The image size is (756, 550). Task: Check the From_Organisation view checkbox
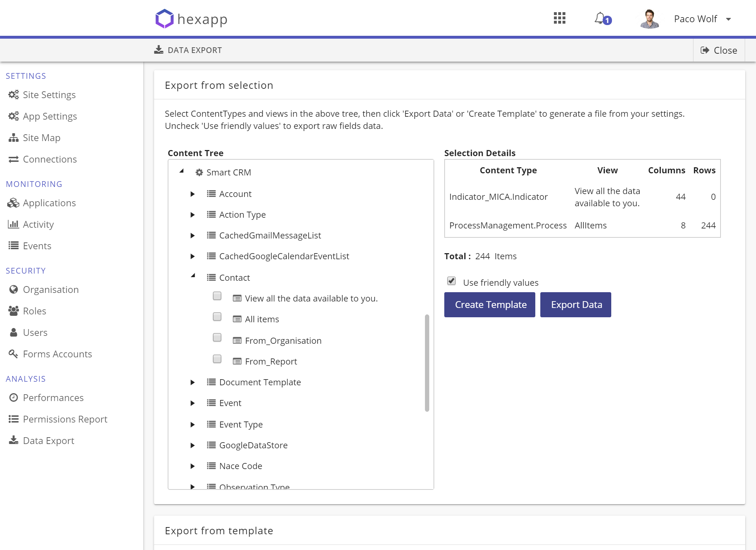tap(217, 337)
